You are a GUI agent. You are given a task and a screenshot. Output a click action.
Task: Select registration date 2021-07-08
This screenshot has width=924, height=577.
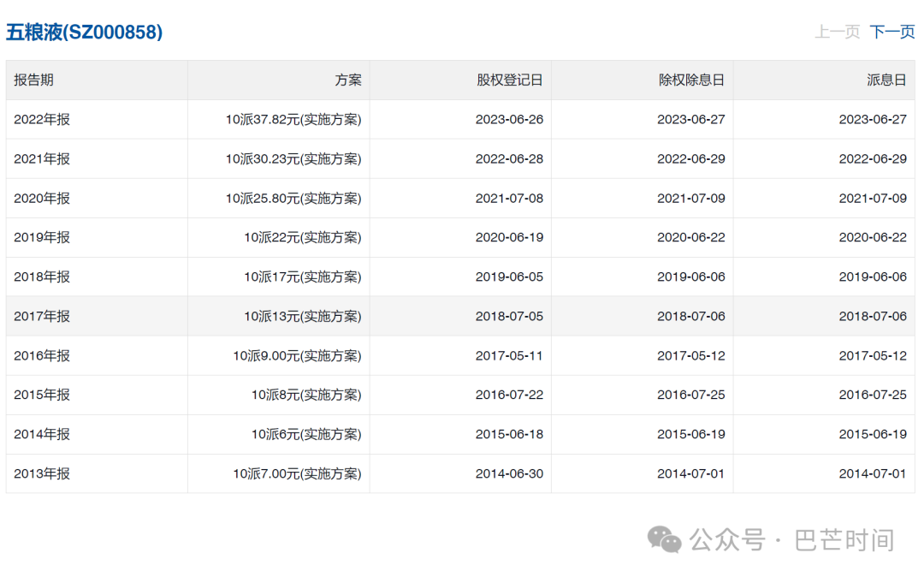click(510, 199)
